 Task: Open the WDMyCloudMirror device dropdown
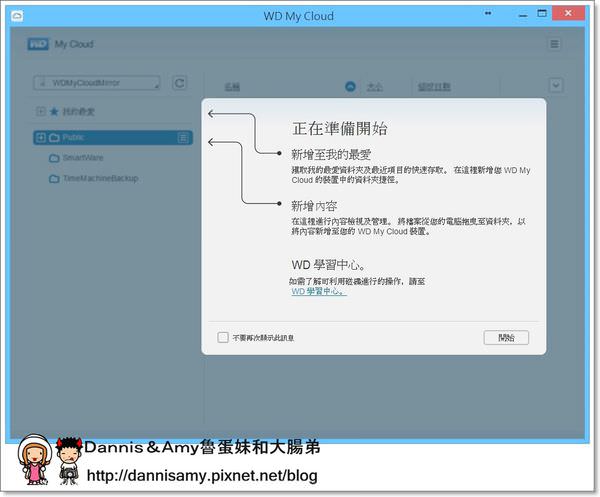tap(97, 83)
